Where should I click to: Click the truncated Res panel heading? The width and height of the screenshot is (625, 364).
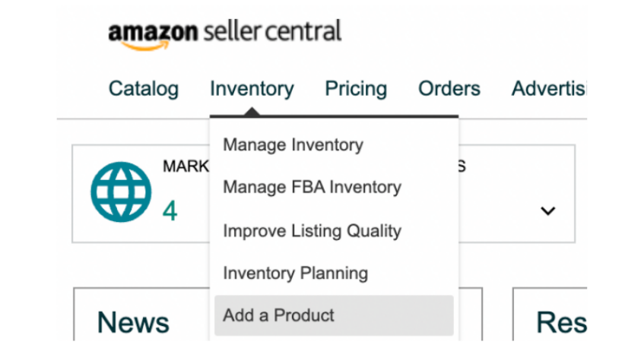click(x=562, y=322)
